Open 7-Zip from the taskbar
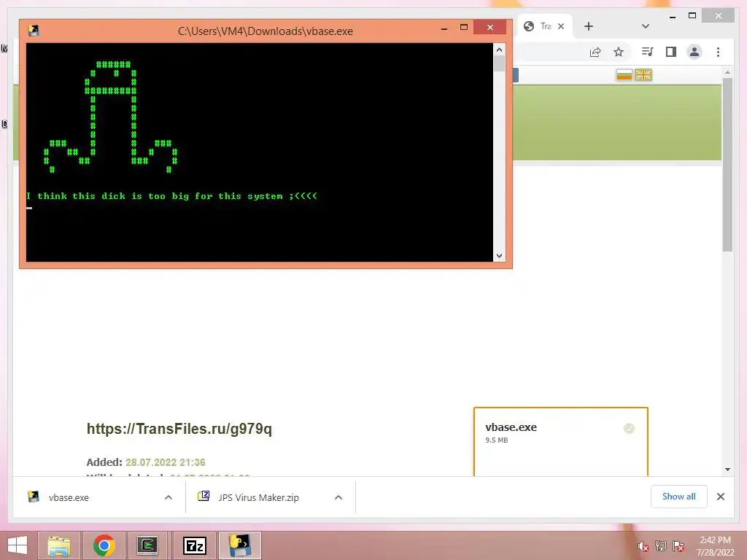The height and width of the screenshot is (560, 747). (194, 545)
